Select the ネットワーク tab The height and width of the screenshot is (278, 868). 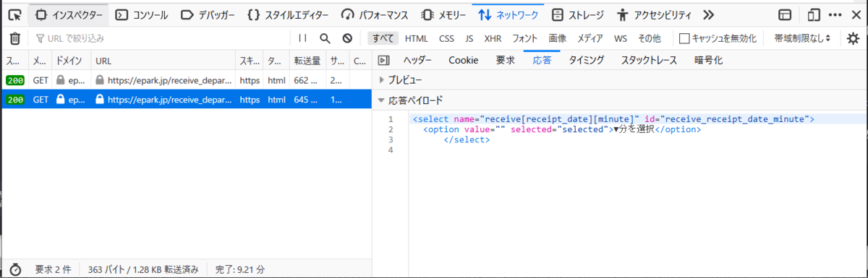tap(508, 14)
